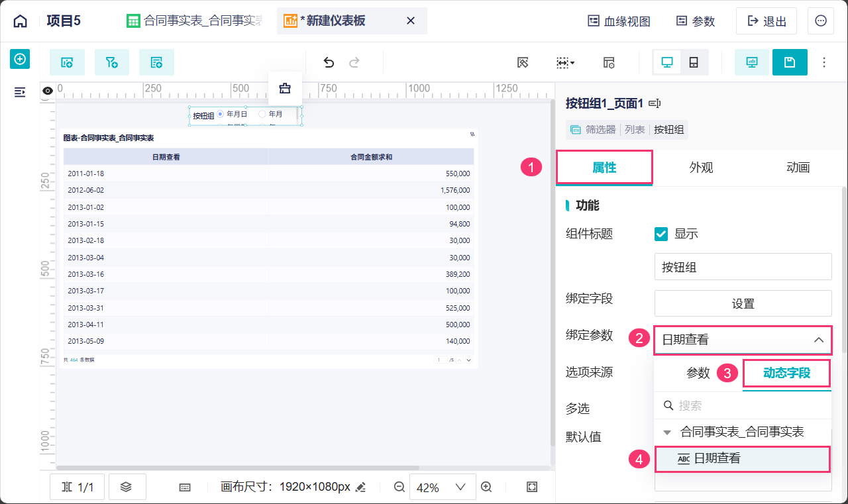Click the table cell 2013-03-16
848x504 pixels.
click(85, 274)
